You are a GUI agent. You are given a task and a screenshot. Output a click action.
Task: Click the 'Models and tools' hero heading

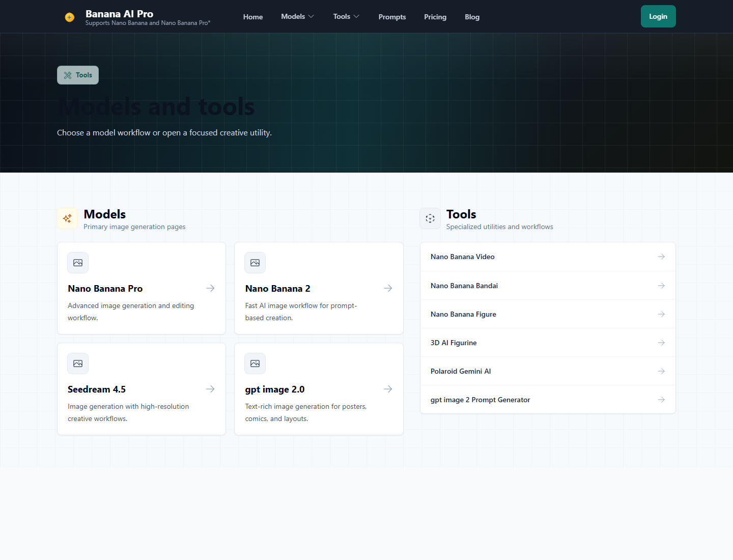click(156, 107)
